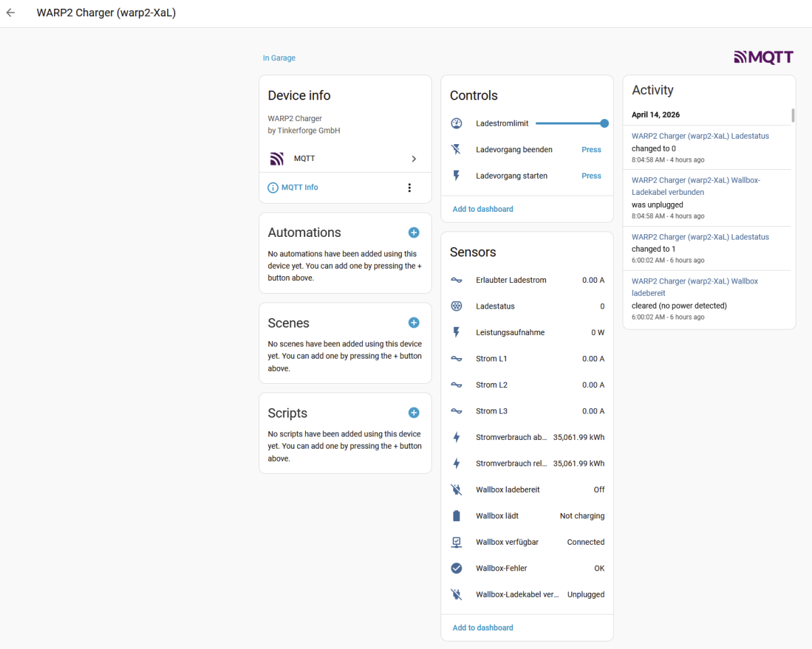This screenshot has width=812, height=649.
Task: Add Sensors to dashboard
Action: click(482, 628)
